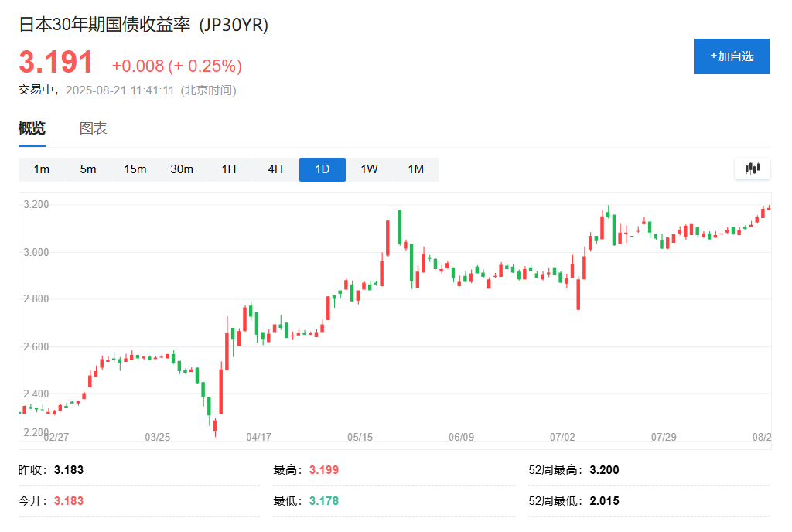Switch to the 图表 tab
This screenshot has height=532, width=792.
point(93,128)
